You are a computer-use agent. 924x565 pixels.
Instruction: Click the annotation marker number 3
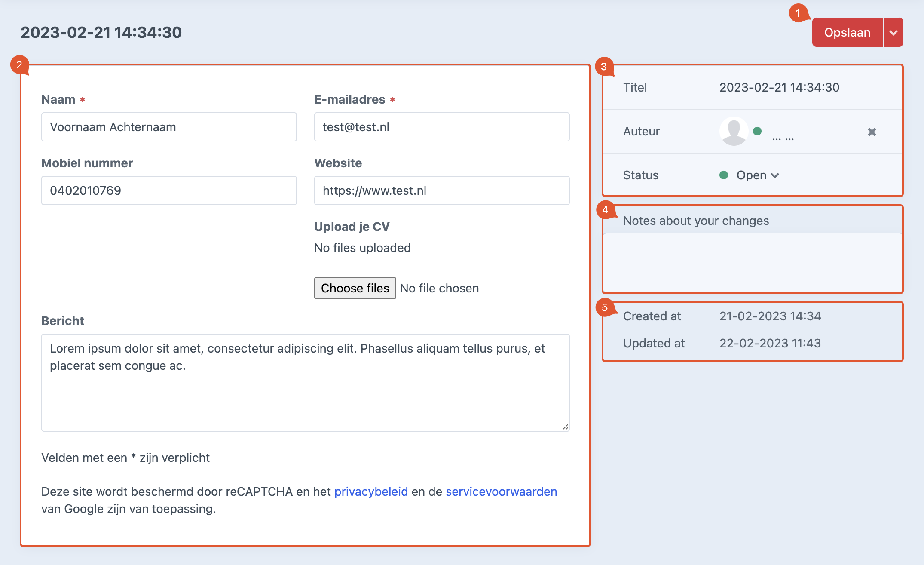pyautogui.click(x=604, y=66)
